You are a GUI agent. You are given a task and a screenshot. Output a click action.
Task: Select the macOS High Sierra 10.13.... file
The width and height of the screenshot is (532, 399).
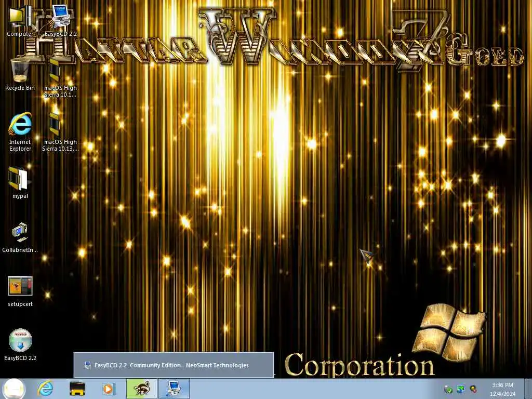tap(60, 132)
